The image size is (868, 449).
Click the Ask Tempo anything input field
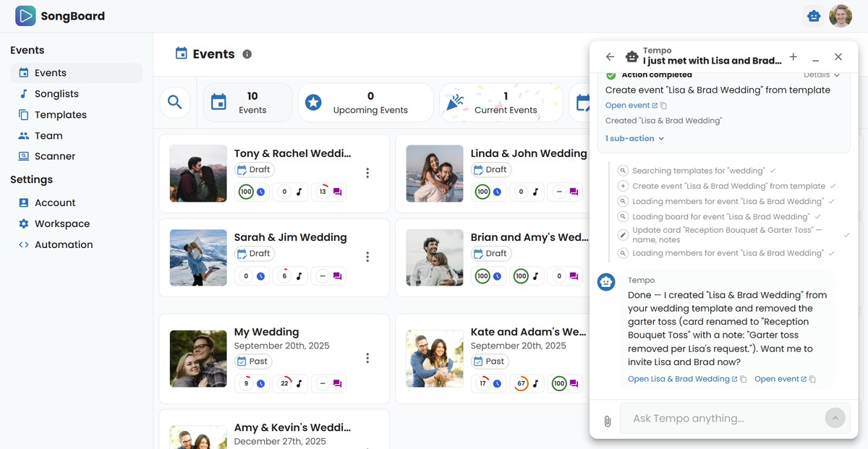click(723, 418)
